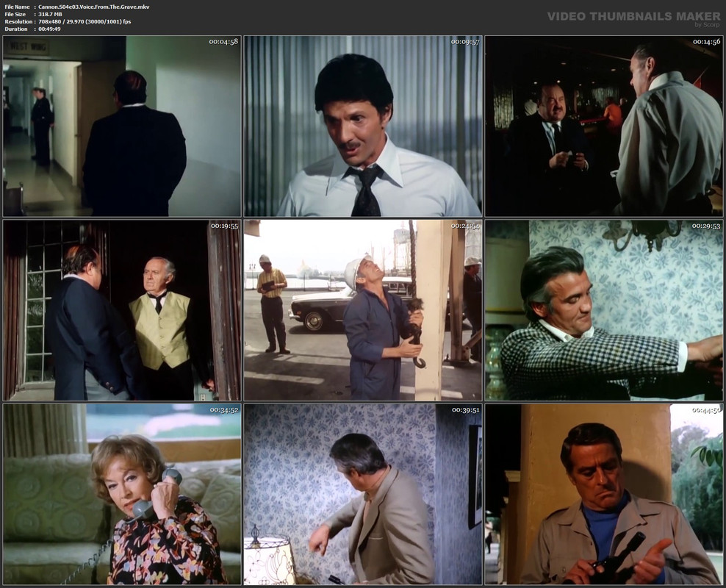This screenshot has width=726, height=588.
Task: Click the resolution value 708x480 / 29.970 fps
Action: coord(85,22)
